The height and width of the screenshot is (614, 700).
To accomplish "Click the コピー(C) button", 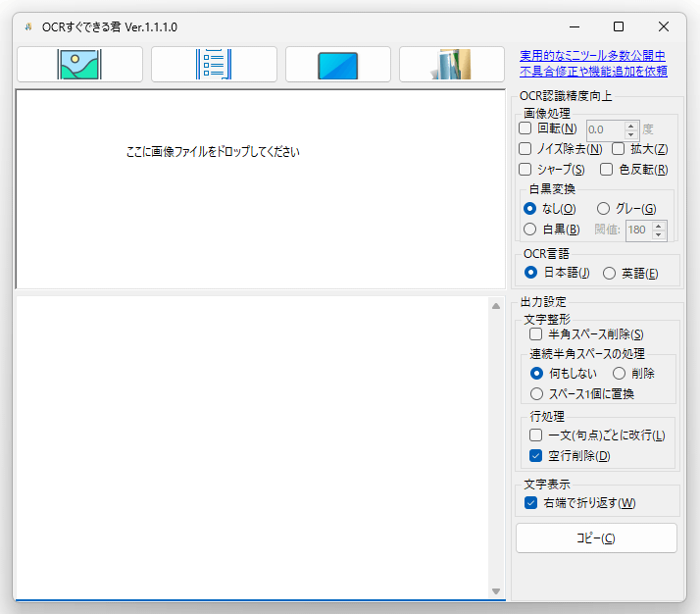I will click(x=596, y=538).
